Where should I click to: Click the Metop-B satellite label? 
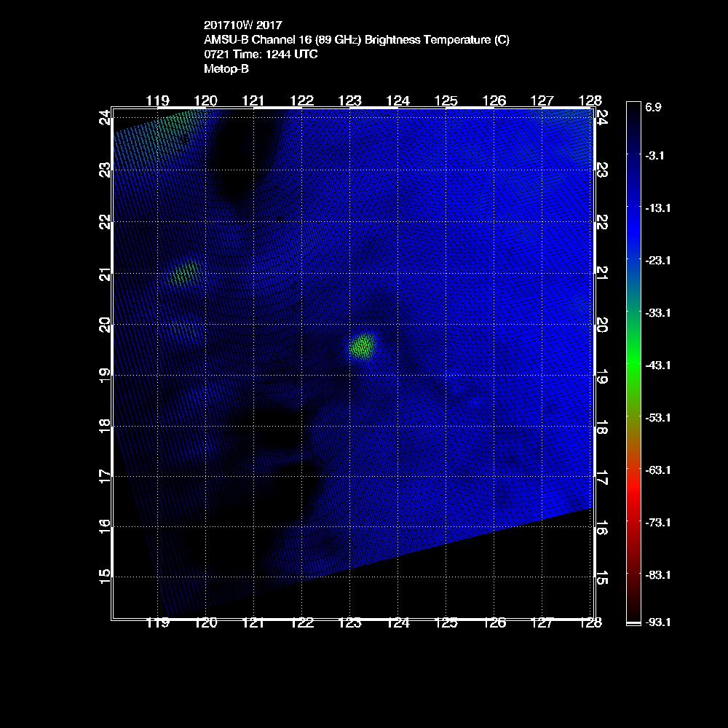(x=226, y=69)
